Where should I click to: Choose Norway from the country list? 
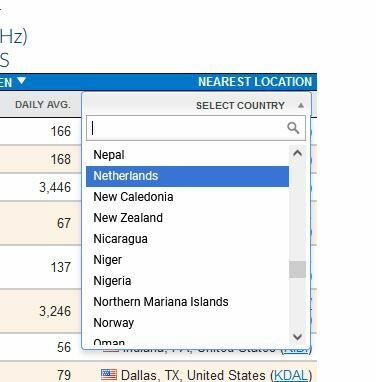click(187, 323)
